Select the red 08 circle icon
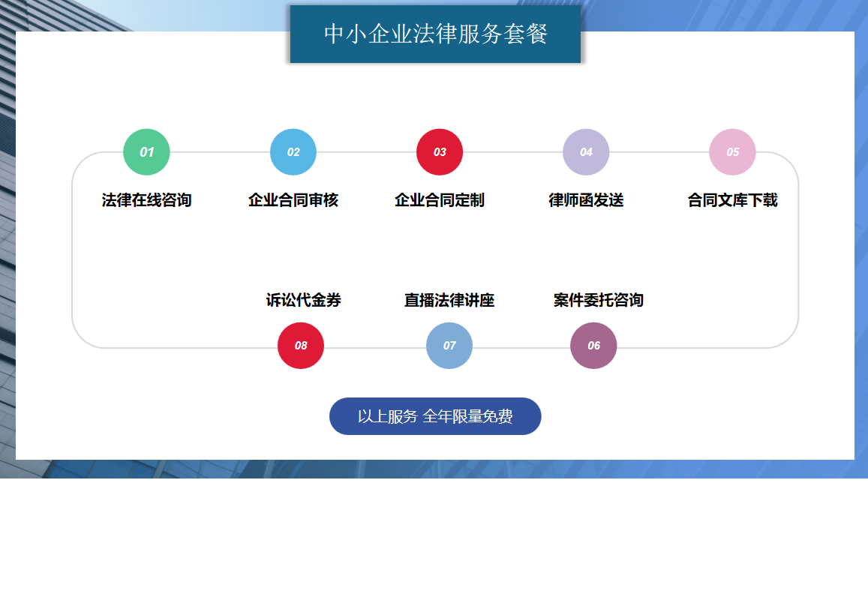This screenshot has width=868, height=600. [301, 346]
